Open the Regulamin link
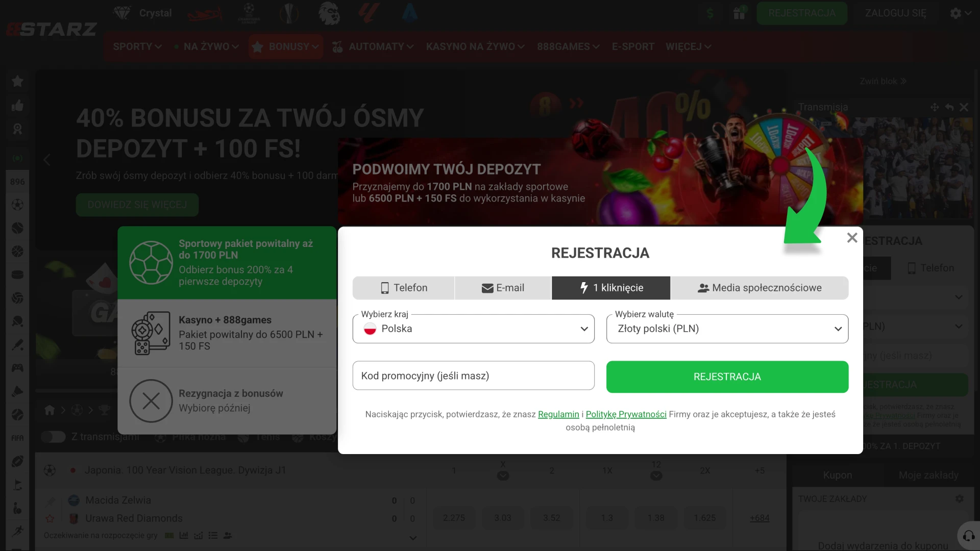This screenshot has height=551, width=980. (558, 414)
